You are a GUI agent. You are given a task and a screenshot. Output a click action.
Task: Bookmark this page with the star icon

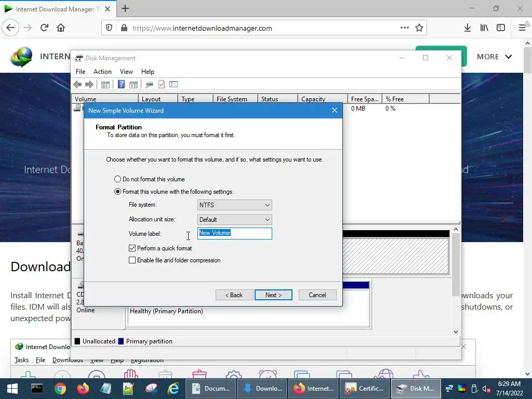pos(419,28)
